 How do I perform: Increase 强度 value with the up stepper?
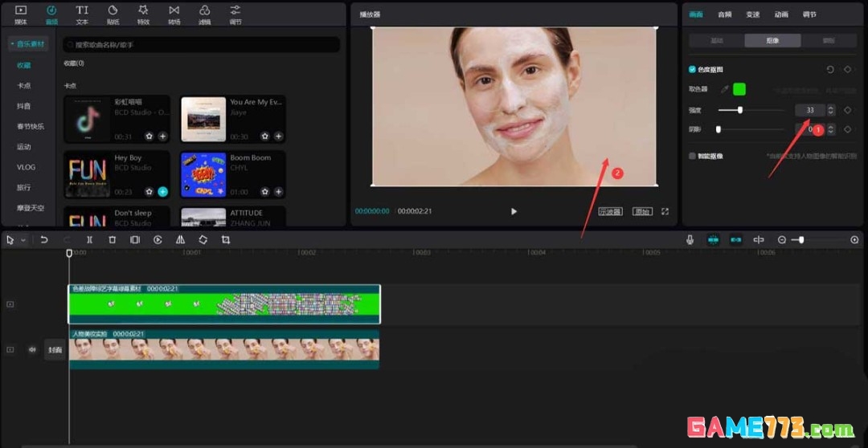click(831, 107)
